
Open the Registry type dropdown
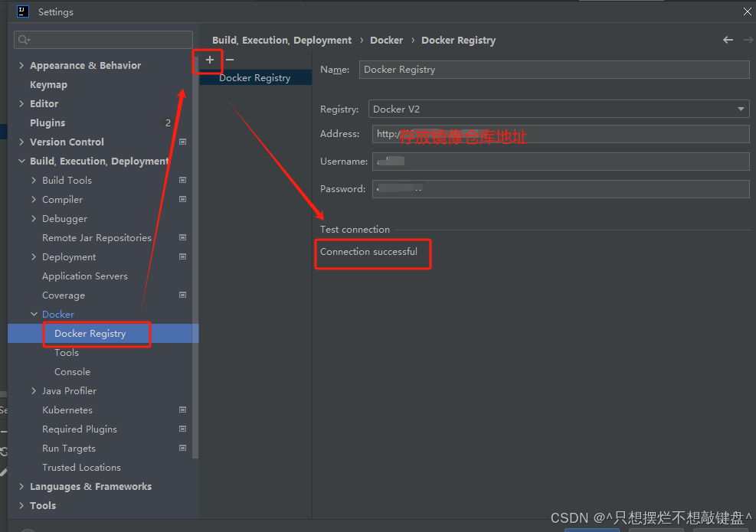pos(559,109)
